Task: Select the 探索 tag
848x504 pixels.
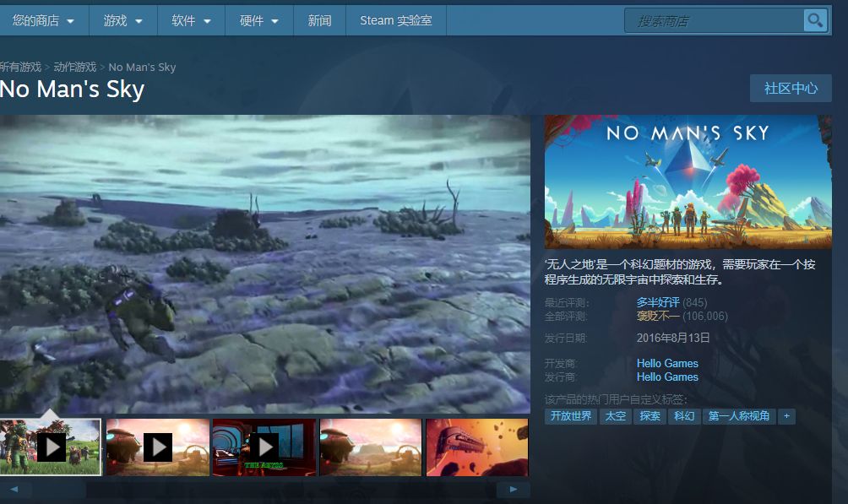Action: 650,416
